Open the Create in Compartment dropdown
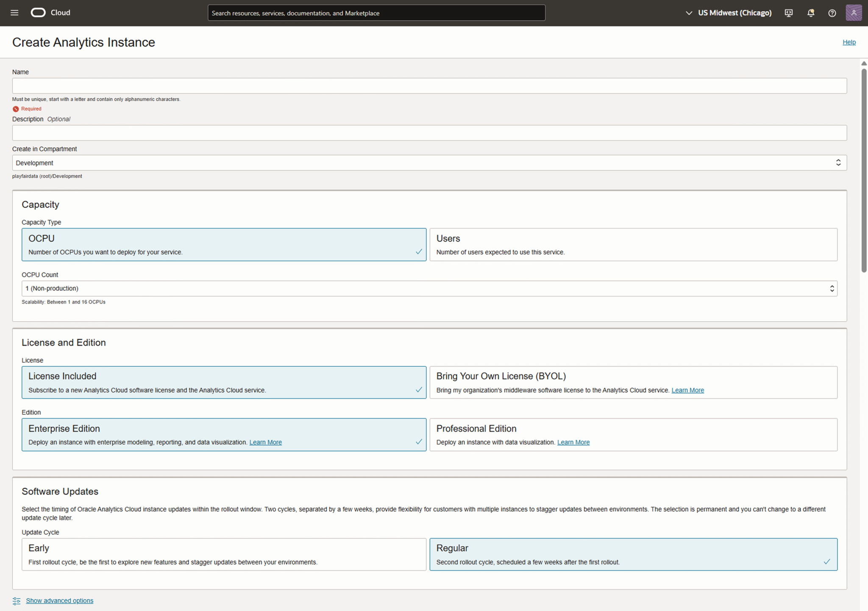This screenshot has height=611, width=868. coord(429,163)
